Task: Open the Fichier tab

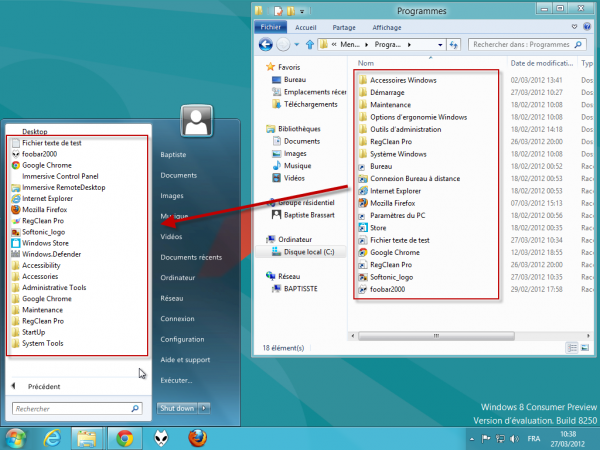Action: pos(271,27)
